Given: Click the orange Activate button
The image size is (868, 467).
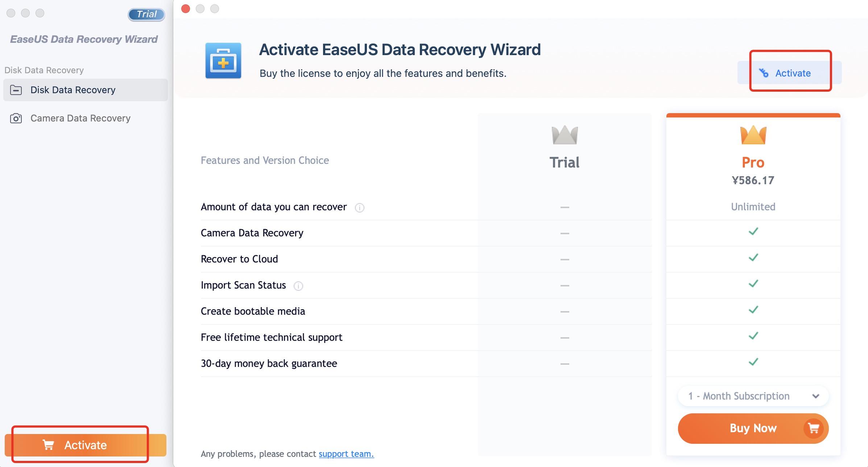Looking at the screenshot, I should (84, 445).
